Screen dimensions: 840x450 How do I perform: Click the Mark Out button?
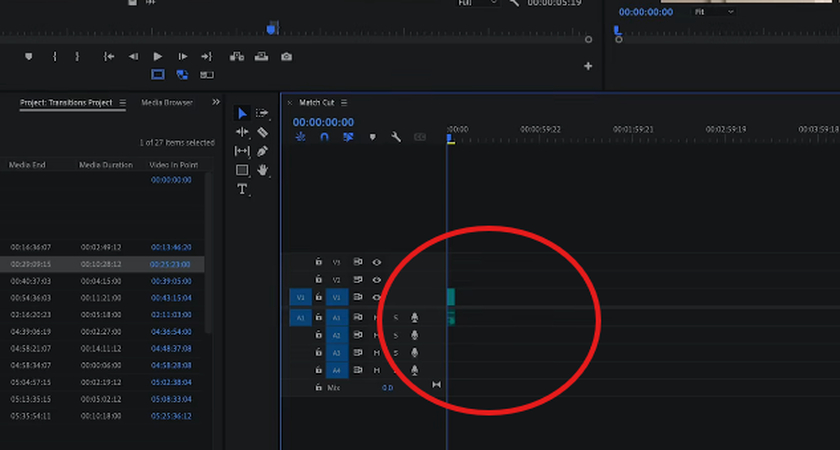click(x=77, y=56)
